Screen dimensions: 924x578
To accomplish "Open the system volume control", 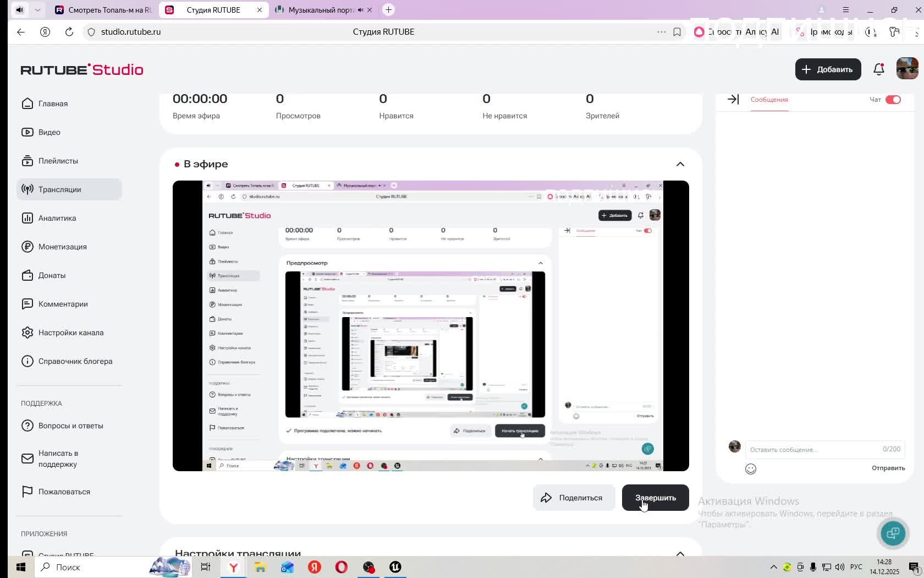I will (x=840, y=567).
